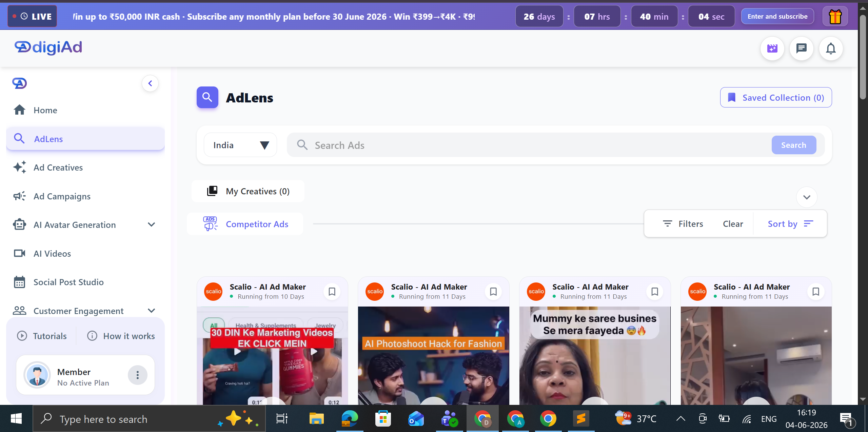Click Scalio logo on the 10 Days ad
Image resolution: width=868 pixels, height=432 pixels.
click(x=213, y=292)
